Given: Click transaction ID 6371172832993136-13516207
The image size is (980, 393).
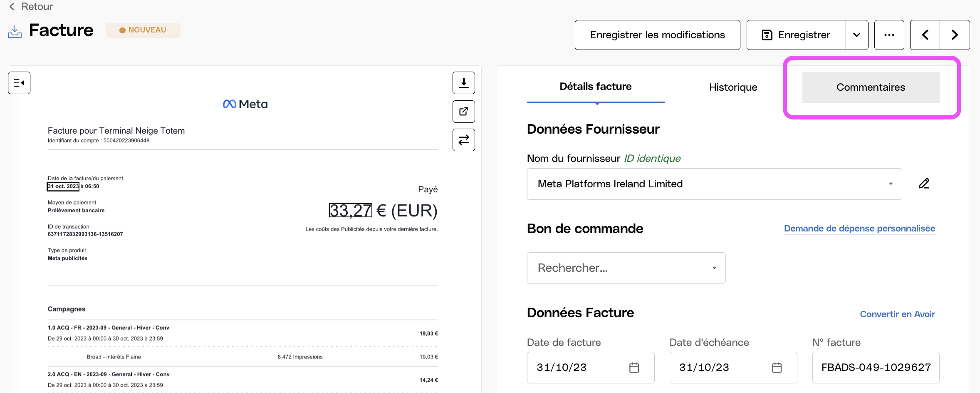Looking at the screenshot, I should click(85, 234).
